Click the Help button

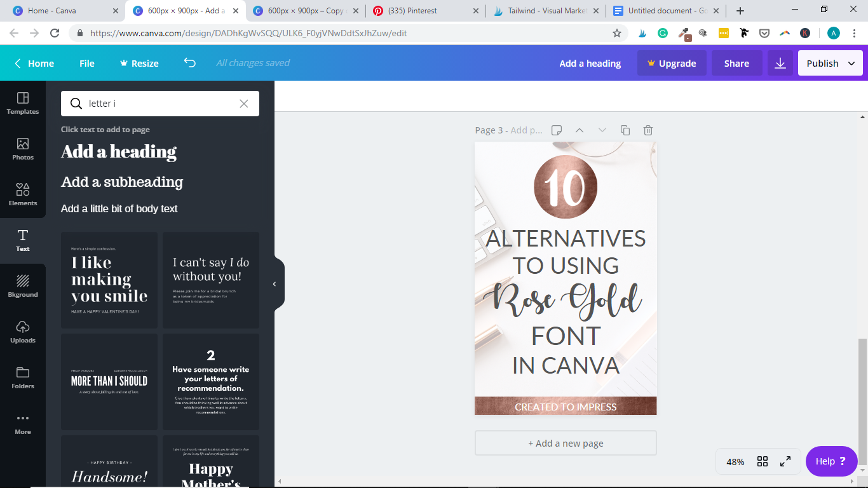point(831,461)
